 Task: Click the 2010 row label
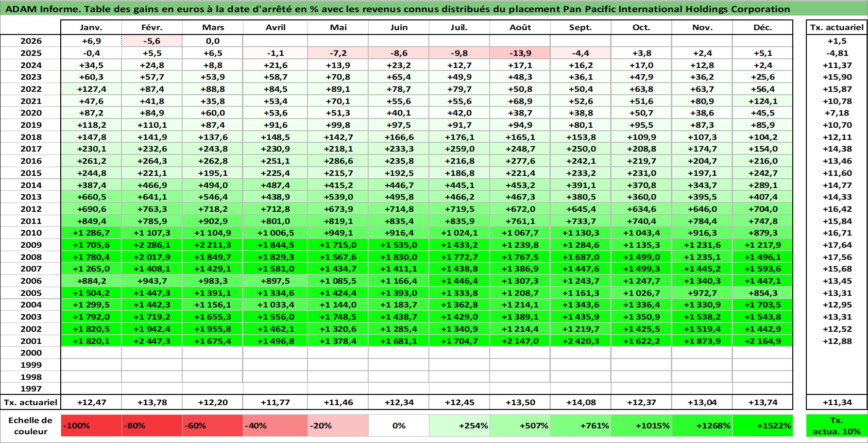point(31,233)
